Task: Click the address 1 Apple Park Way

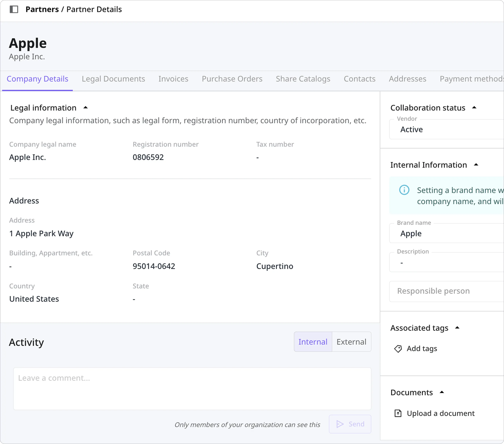Action: pyautogui.click(x=41, y=233)
